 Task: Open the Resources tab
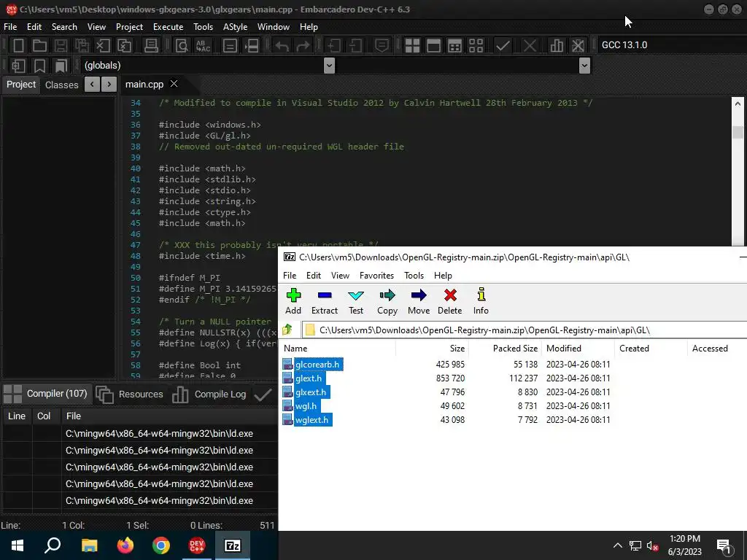[x=130, y=394]
